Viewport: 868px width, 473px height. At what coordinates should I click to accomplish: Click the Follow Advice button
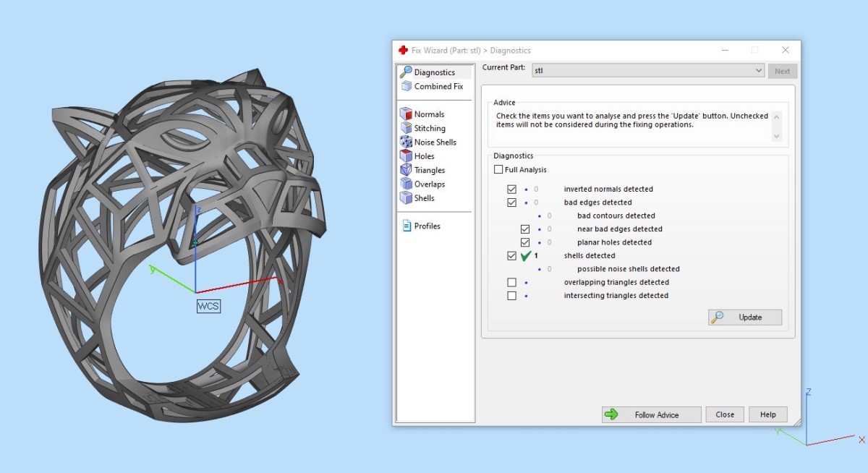pos(651,414)
